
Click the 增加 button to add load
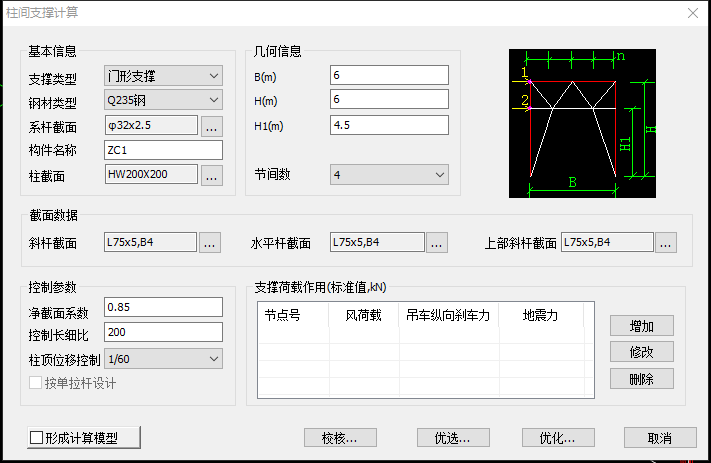pos(642,326)
